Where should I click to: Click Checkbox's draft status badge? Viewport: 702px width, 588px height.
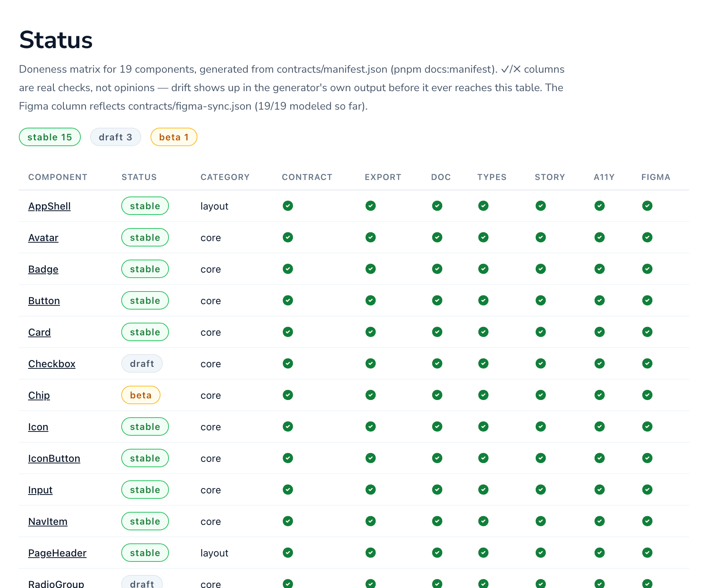pos(142,363)
